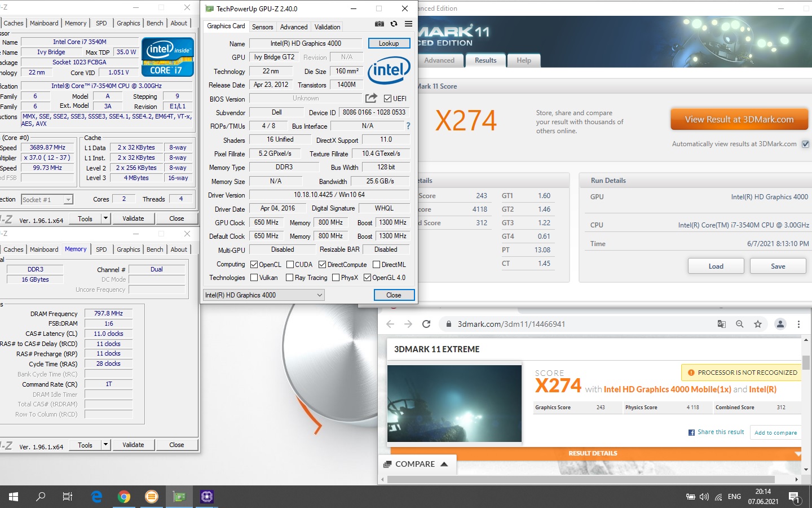812x508 pixels.
Task: Launch Microsoft Edge from the taskbar
Action: click(x=96, y=497)
